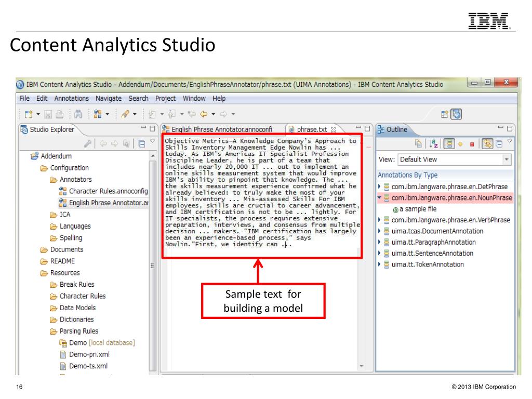Click the grey Forward arrow toolbar icon
The width and height of the screenshot is (532, 399).
pos(223,114)
